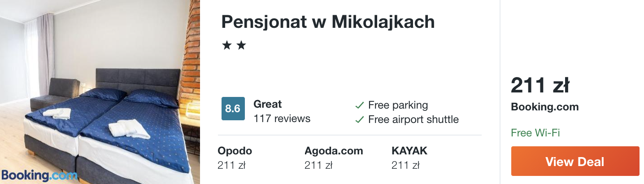
Task: Click the large 211 zł price
Action: (540, 85)
